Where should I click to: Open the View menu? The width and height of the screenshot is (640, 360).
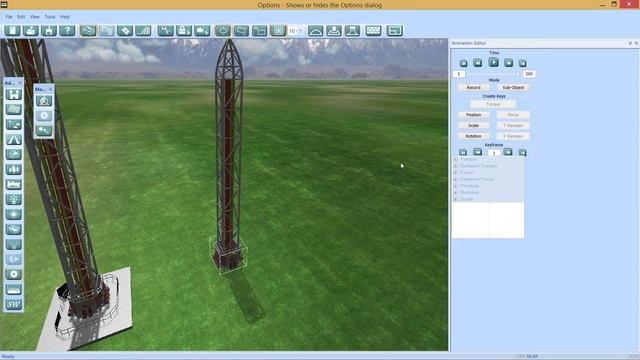pyautogui.click(x=35, y=17)
